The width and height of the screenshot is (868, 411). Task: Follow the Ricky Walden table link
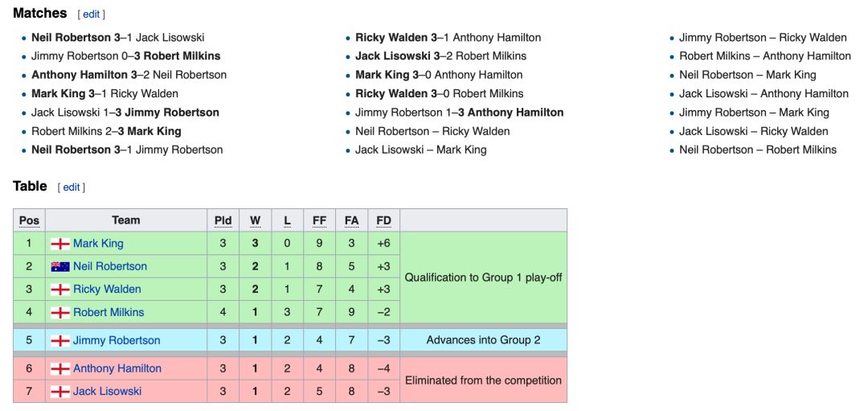click(107, 290)
